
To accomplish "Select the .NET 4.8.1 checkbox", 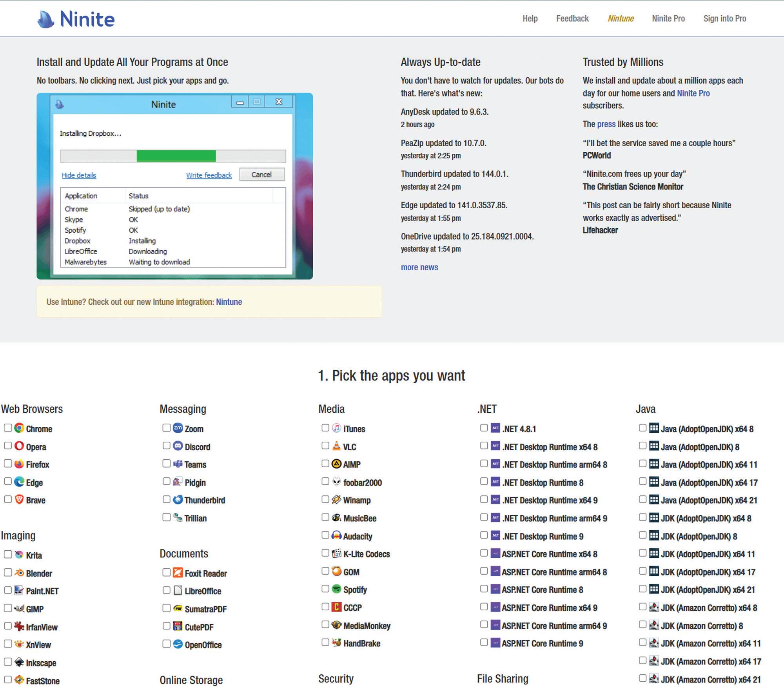I will tap(484, 428).
